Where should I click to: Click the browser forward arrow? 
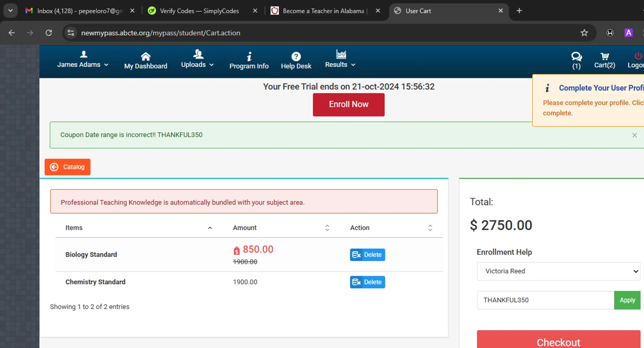[x=30, y=33]
